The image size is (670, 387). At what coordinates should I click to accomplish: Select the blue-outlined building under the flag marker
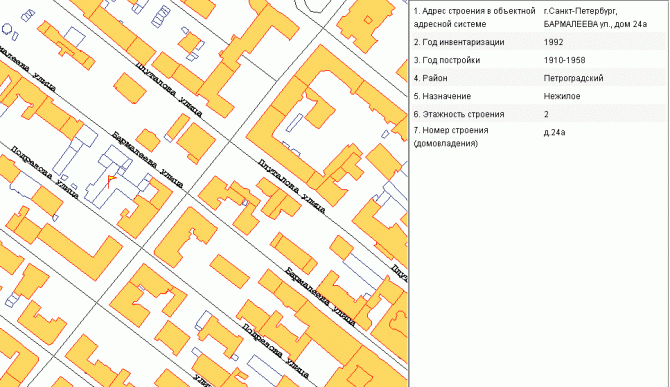(112, 176)
